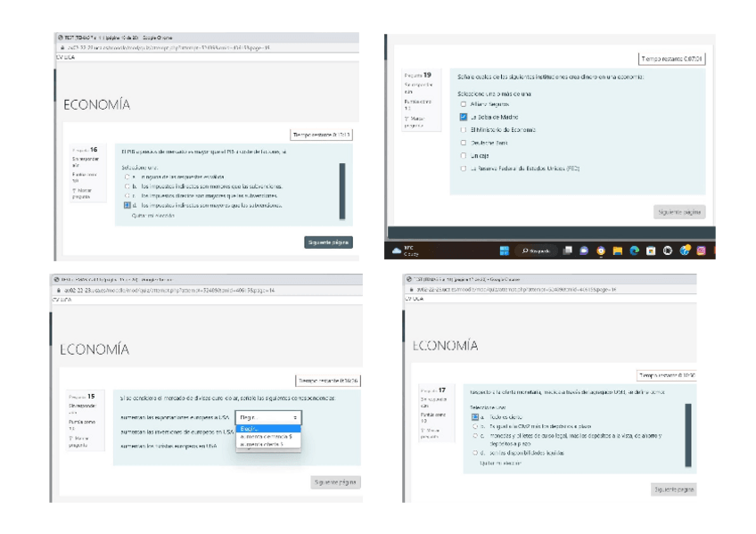Click 'Siguiente página' on question 16
This screenshot has width=756, height=534.
click(328, 242)
